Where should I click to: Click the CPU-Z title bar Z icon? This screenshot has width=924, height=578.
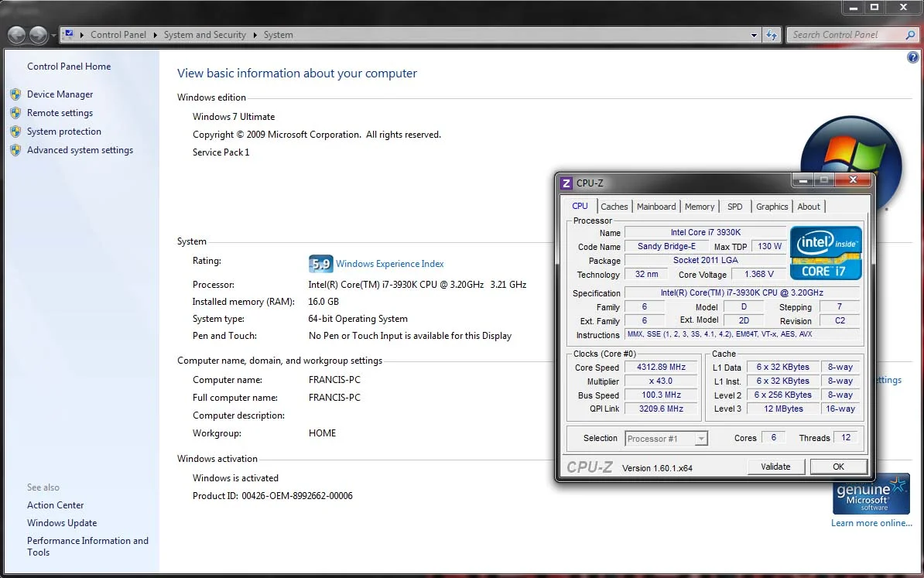[566, 183]
